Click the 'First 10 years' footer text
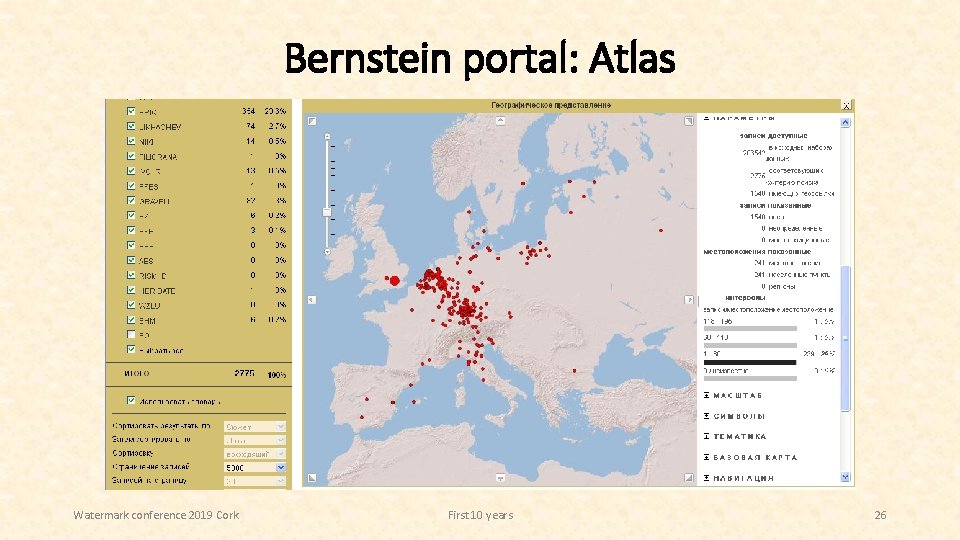 coord(481,515)
